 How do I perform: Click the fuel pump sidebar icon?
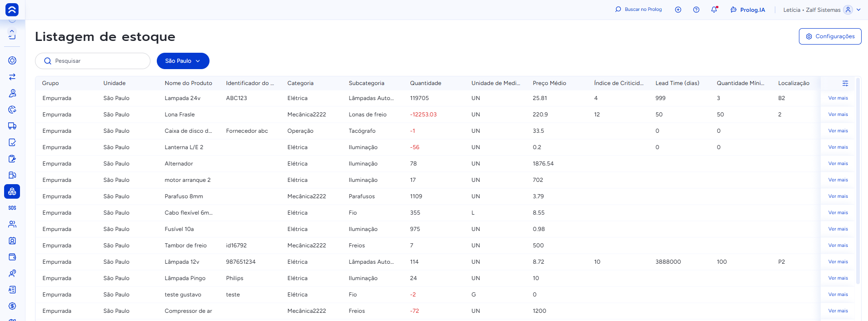(x=12, y=175)
